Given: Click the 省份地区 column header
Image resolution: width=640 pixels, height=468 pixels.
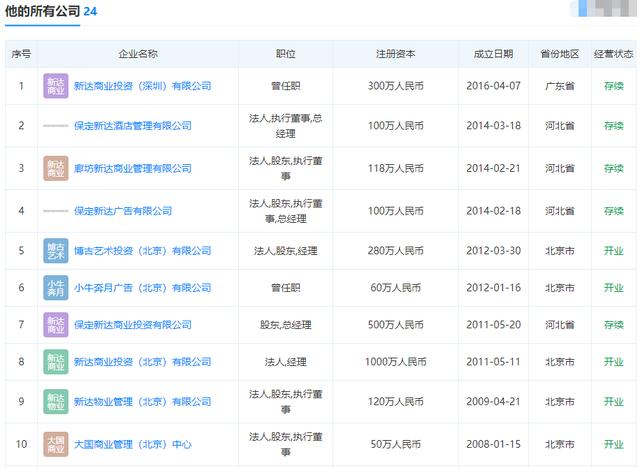Looking at the screenshot, I should coord(560,54).
